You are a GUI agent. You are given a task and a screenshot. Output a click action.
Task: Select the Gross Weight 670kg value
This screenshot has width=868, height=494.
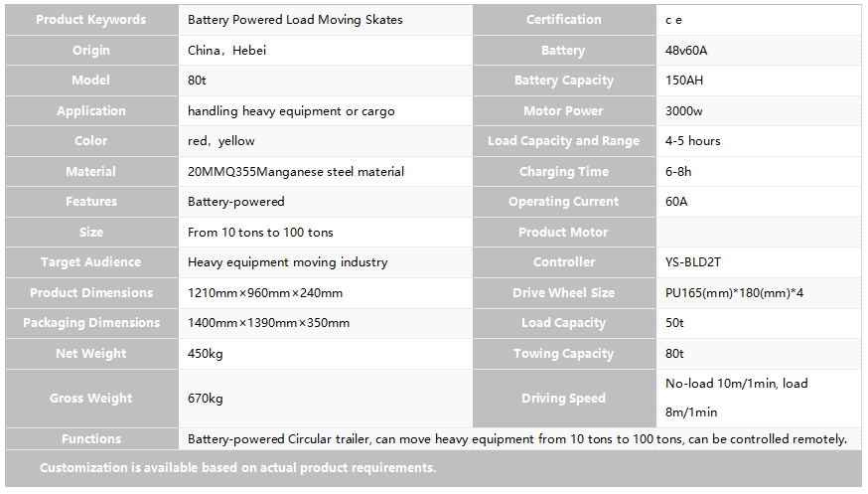[x=326, y=399]
